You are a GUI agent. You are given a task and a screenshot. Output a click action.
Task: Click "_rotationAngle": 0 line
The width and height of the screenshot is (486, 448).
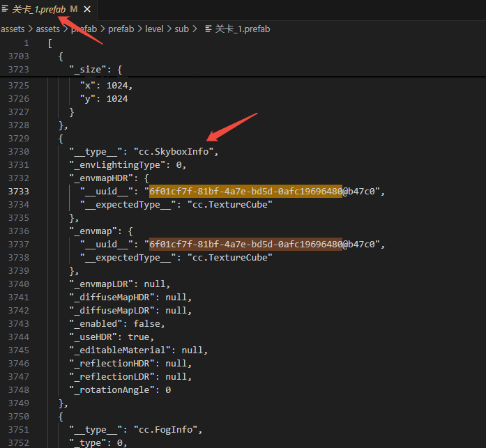click(x=120, y=390)
